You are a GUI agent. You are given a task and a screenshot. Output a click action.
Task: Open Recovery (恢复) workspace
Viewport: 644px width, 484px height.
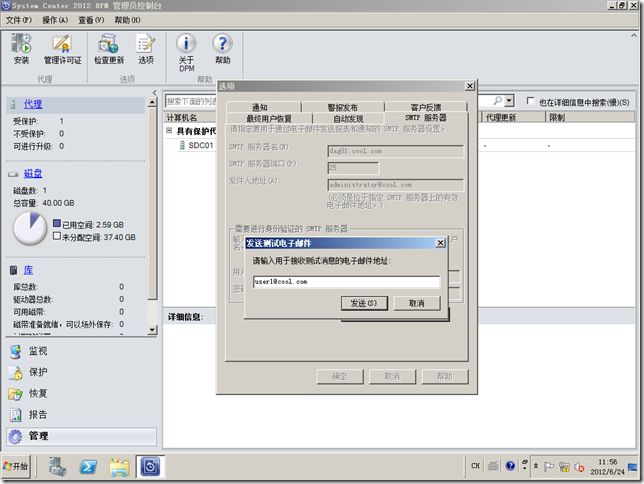point(81,394)
